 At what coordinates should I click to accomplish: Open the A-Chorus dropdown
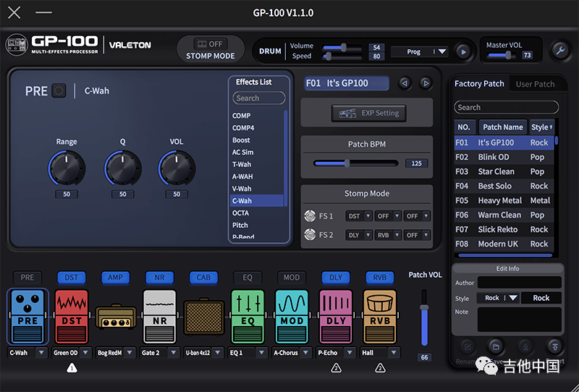tap(292, 353)
